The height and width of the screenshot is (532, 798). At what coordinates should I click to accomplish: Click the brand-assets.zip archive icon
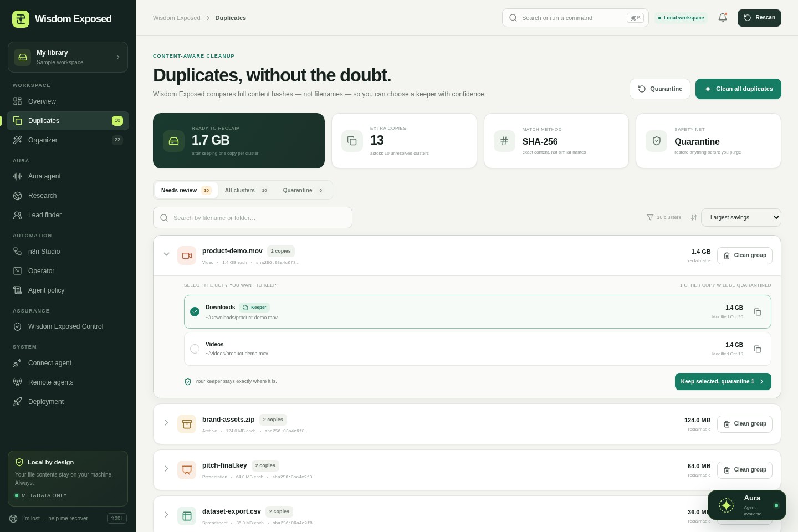click(187, 424)
